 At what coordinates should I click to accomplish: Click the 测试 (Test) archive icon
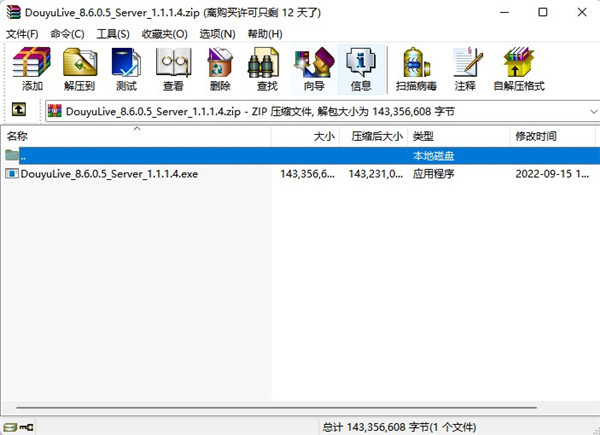click(x=126, y=68)
